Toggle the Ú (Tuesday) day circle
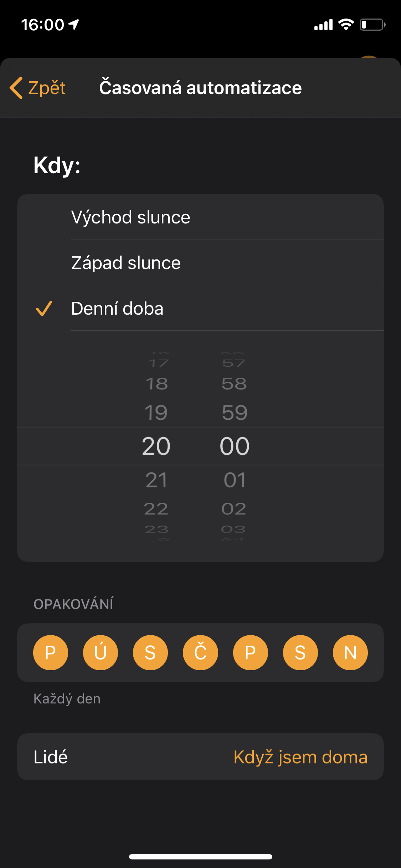Screen dimensions: 401x868 click(101, 652)
